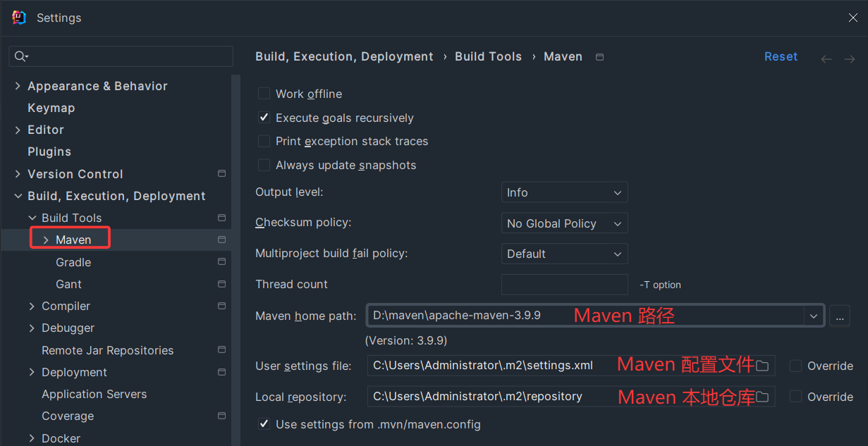
Task: Select Application Servers
Action: coord(94,394)
